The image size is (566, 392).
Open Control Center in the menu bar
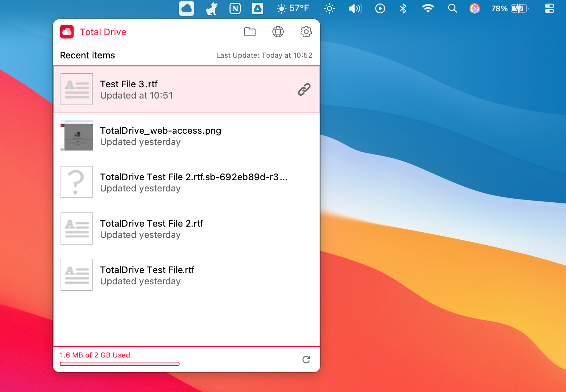(x=549, y=8)
